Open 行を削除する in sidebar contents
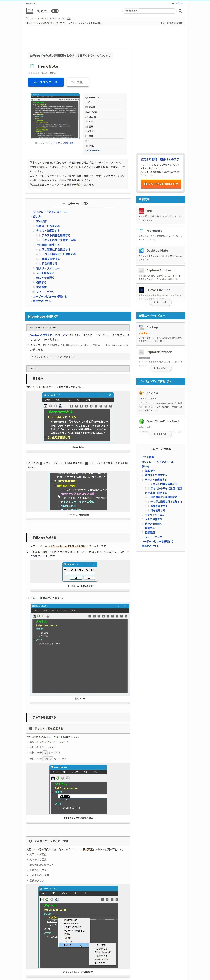210x980 pixels. (158, 511)
